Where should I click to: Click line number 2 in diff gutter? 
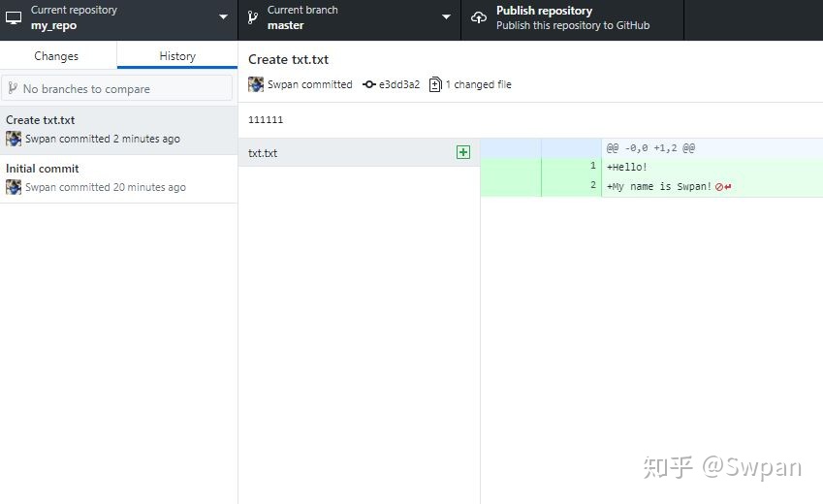click(593, 185)
